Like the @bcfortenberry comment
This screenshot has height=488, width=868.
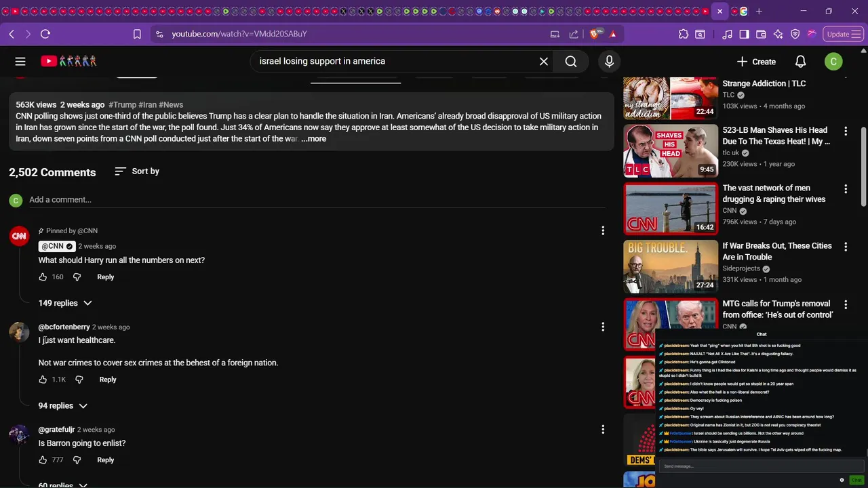click(x=43, y=380)
